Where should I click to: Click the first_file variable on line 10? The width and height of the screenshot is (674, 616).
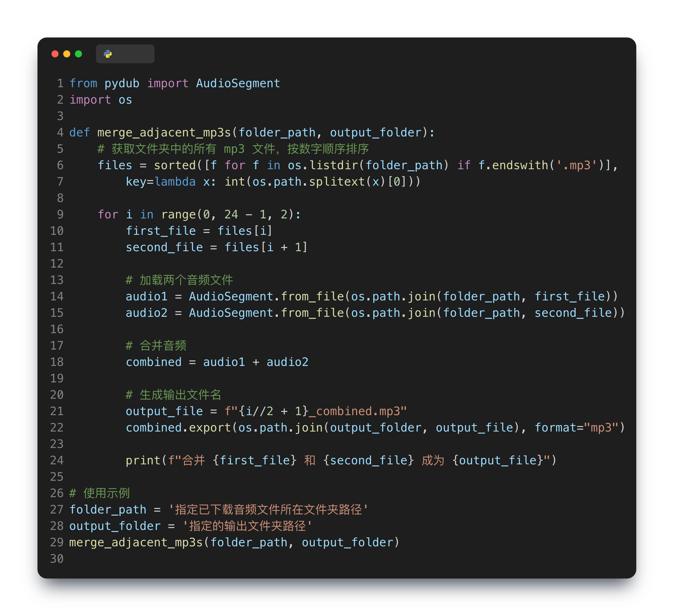tap(160, 231)
